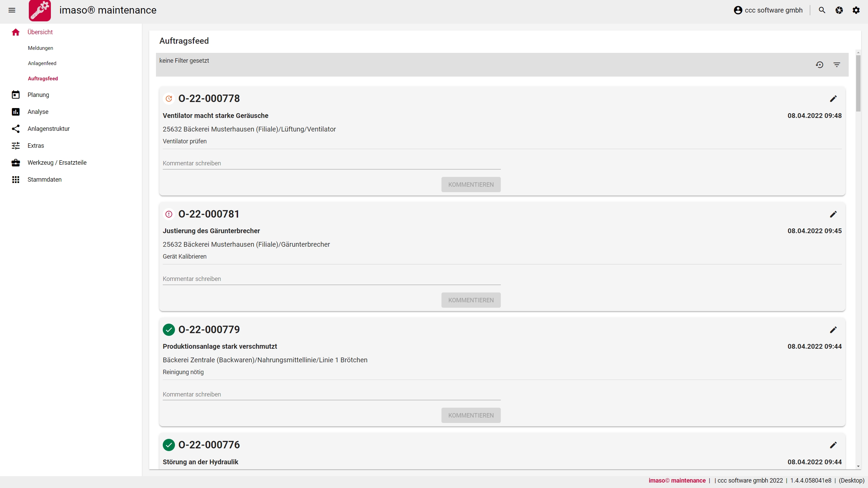Screen dimensions: 868x488
Task: Edit order O-22-000778 with pencil icon
Action: pyautogui.click(x=833, y=99)
